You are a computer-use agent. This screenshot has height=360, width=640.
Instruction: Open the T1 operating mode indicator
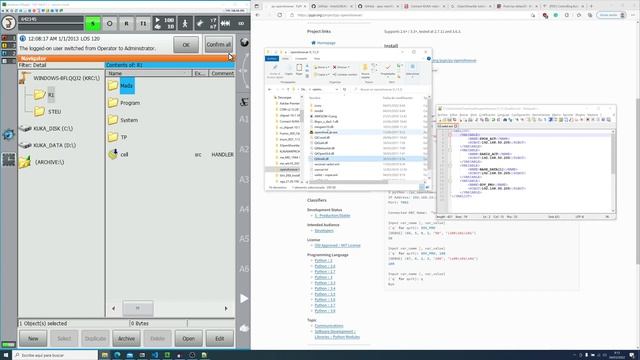coord(143,24)
